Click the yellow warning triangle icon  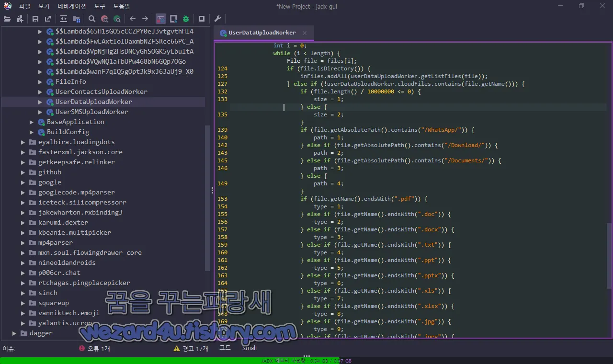177,349
